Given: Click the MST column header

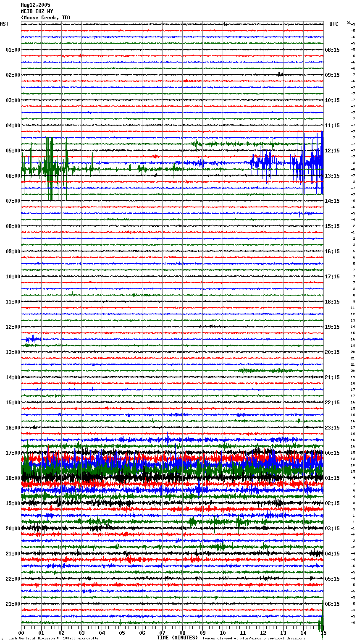Looking at the screenshot, I should coord(4,24).
